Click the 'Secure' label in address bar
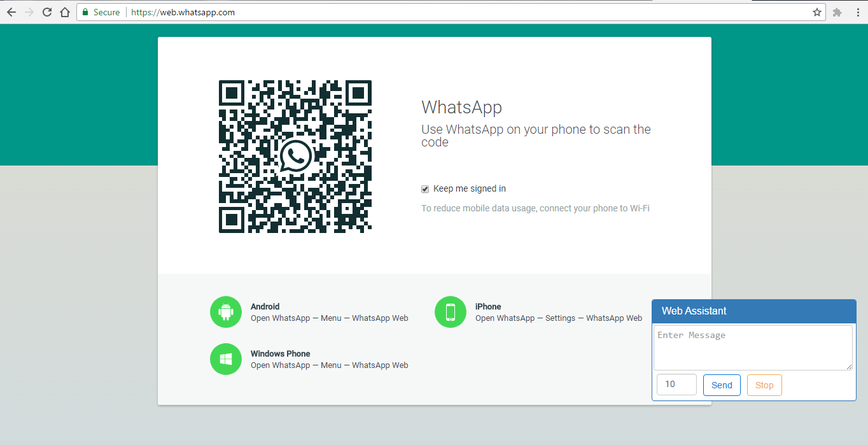868x445 pixels. pos(106,12)
